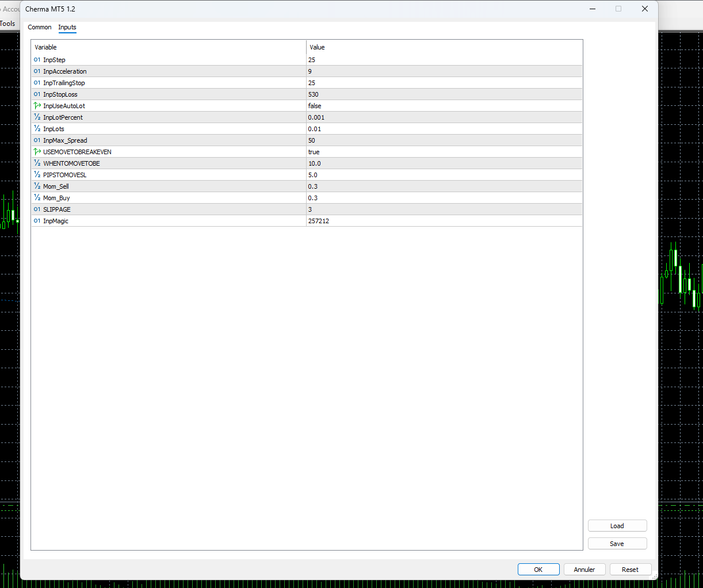Select the InpUseAutoLot variable name
The height and width of the screenshot is (588, 703).
[x=64, y=106]
